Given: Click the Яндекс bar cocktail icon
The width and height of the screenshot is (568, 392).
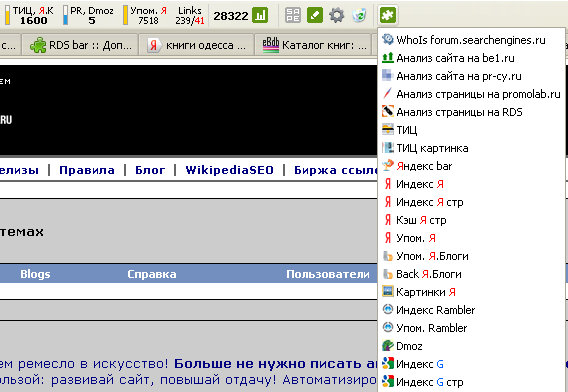Looking at the screenshot, I should coord(388,166).
